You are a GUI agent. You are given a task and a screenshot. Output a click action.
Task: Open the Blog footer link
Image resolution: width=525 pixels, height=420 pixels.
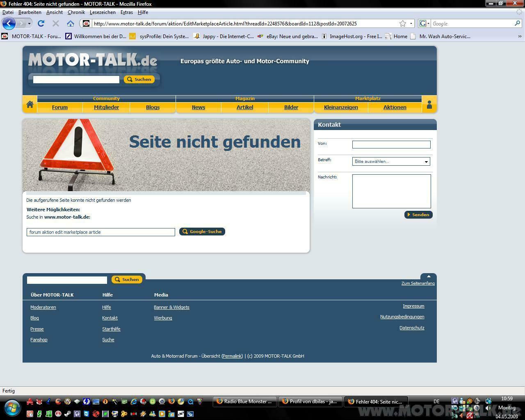pos(34,318)
